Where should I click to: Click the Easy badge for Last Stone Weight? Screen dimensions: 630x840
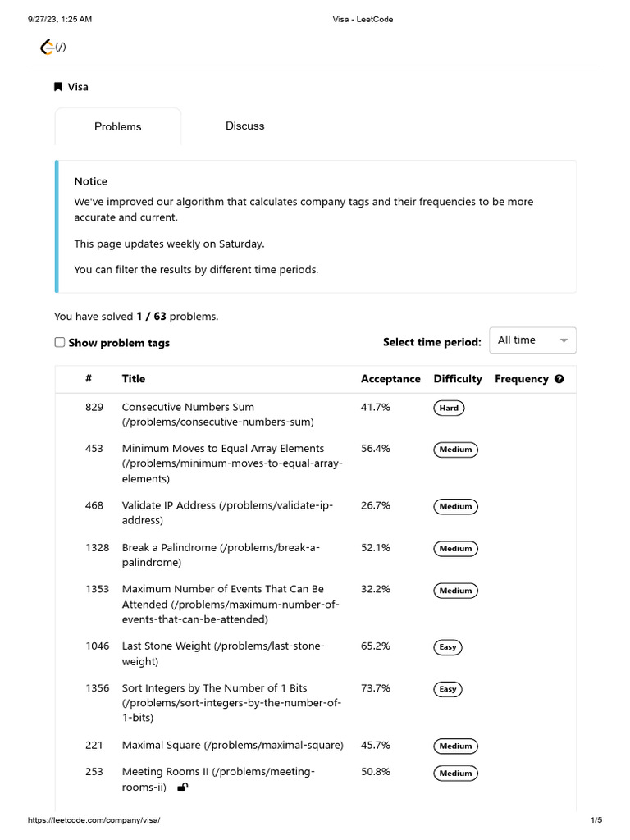448,647
